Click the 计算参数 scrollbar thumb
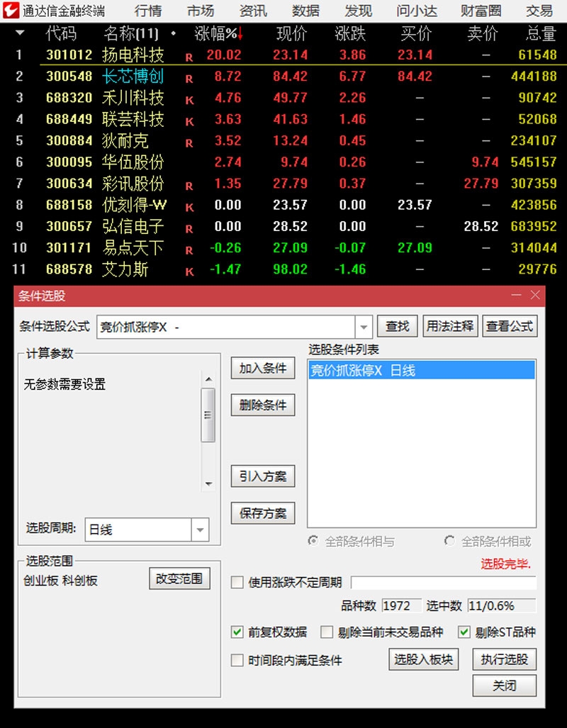This screenshot has width=567, height=728. pyautogui.click(x=208, y=415)
